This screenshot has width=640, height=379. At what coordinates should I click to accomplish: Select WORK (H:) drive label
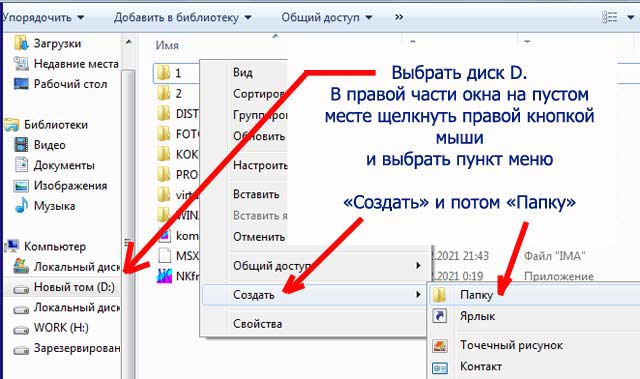tap(61, 328)
